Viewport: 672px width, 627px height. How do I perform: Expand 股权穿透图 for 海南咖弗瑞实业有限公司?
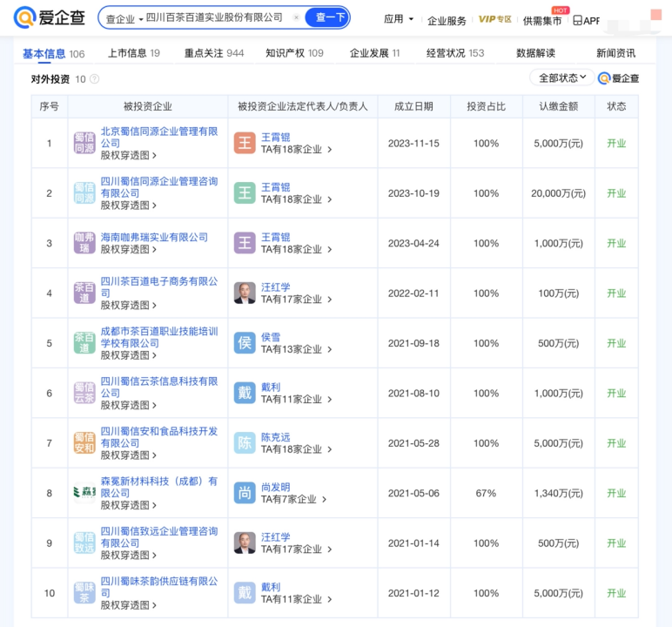[x=129, y=249]
